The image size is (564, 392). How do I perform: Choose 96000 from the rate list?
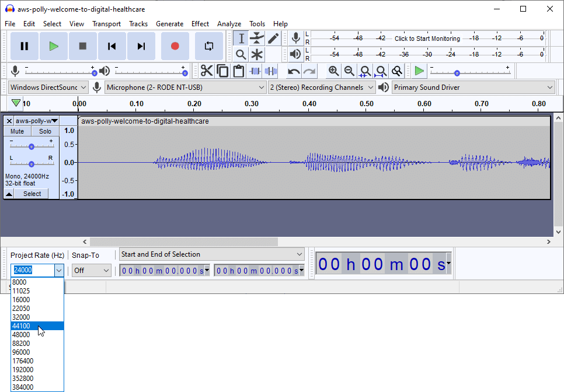coord(37,352)
